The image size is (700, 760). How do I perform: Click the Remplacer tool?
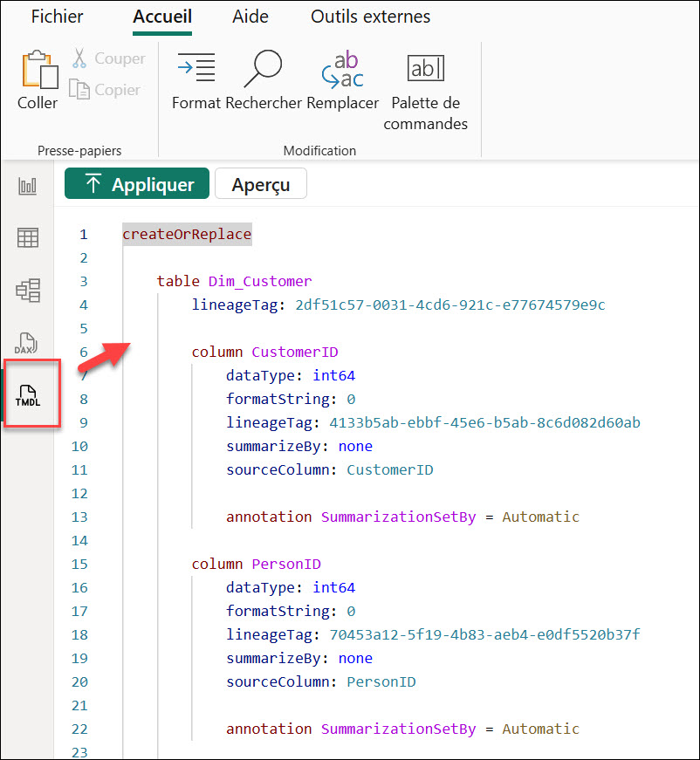[342, 79]
